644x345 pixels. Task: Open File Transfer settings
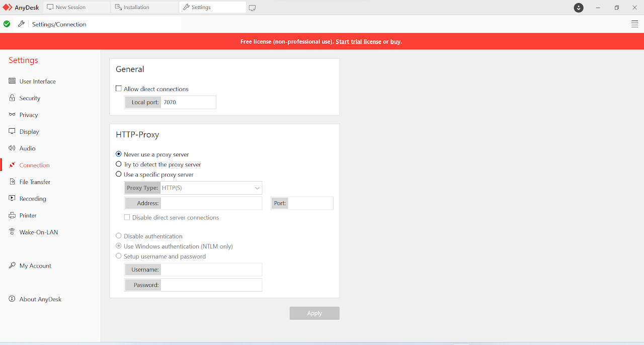point(35,182)
